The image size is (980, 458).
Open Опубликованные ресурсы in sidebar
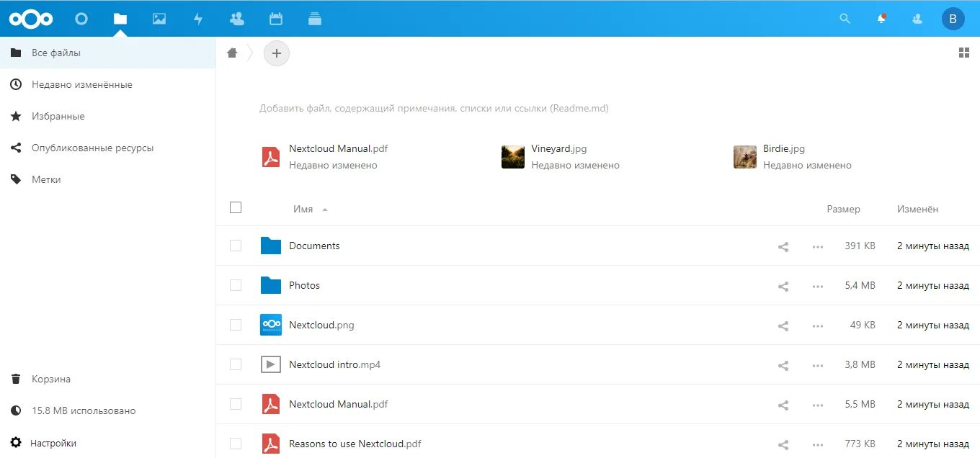108,148
